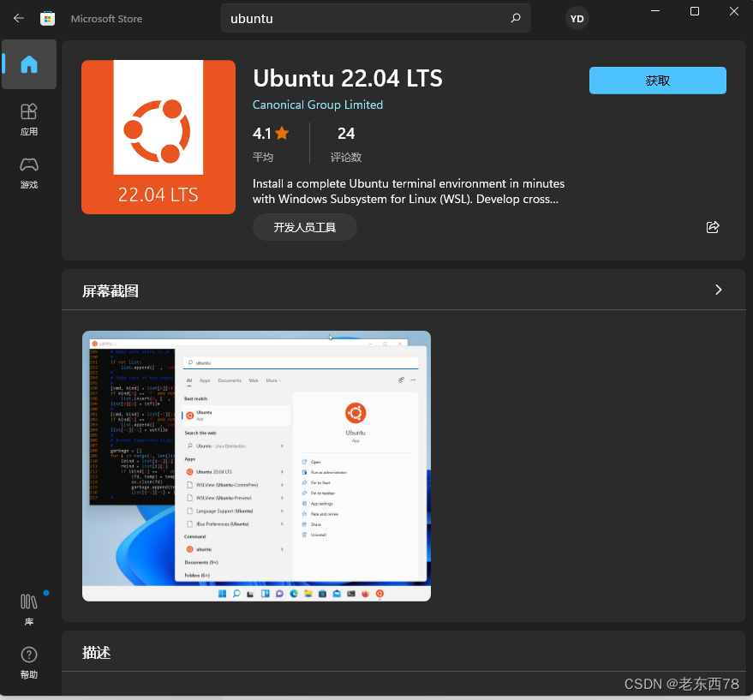
Task: Open the Ubuntu screenshot thumbnail
Action: coord(256,466)
